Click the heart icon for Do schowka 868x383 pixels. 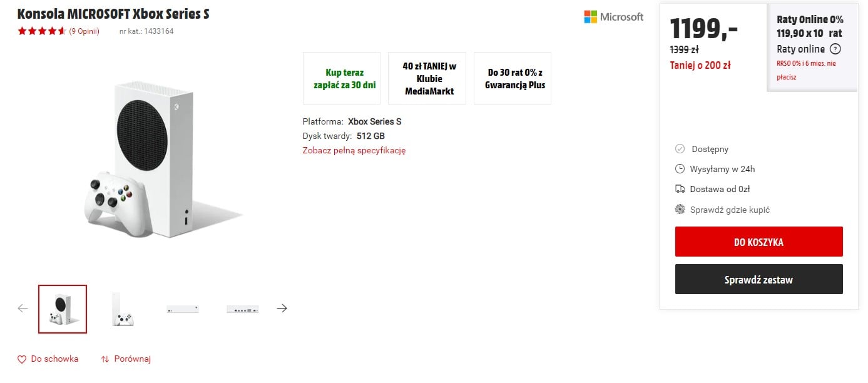pyautogui.click(x=22, y=359)
